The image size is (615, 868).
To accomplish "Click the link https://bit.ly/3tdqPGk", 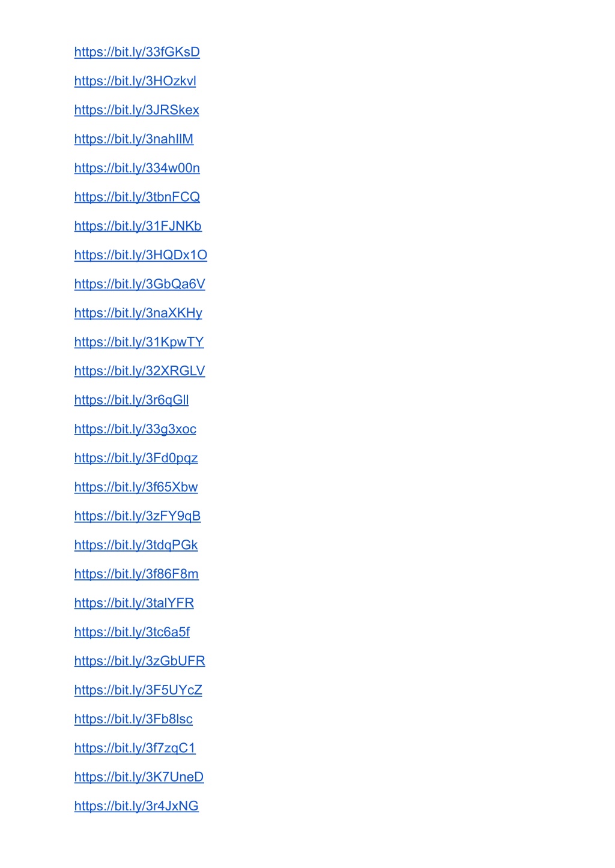I will point(136,545).
